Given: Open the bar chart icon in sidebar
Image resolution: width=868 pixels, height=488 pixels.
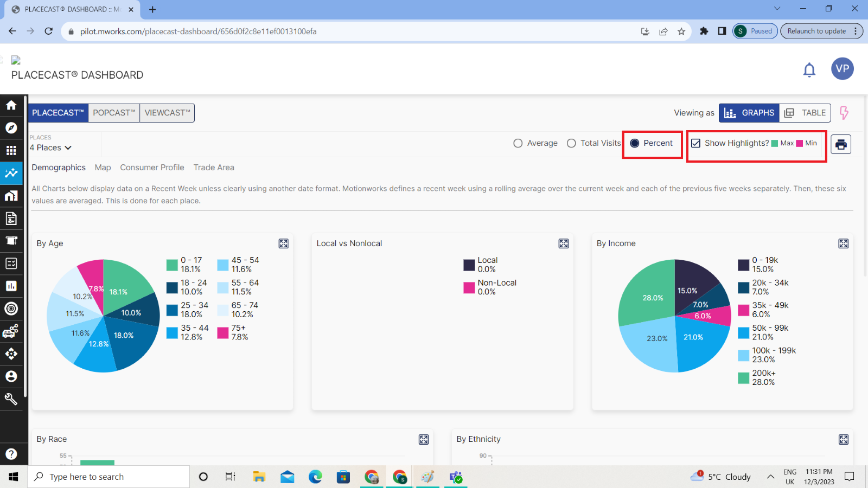Looking at the screenshot, I should pos(11,286).
